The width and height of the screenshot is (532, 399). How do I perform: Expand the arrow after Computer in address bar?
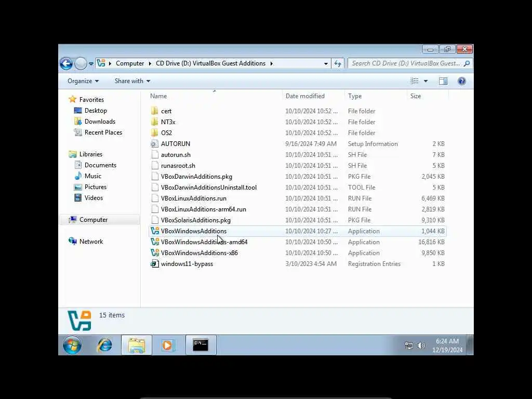point(150,63)
